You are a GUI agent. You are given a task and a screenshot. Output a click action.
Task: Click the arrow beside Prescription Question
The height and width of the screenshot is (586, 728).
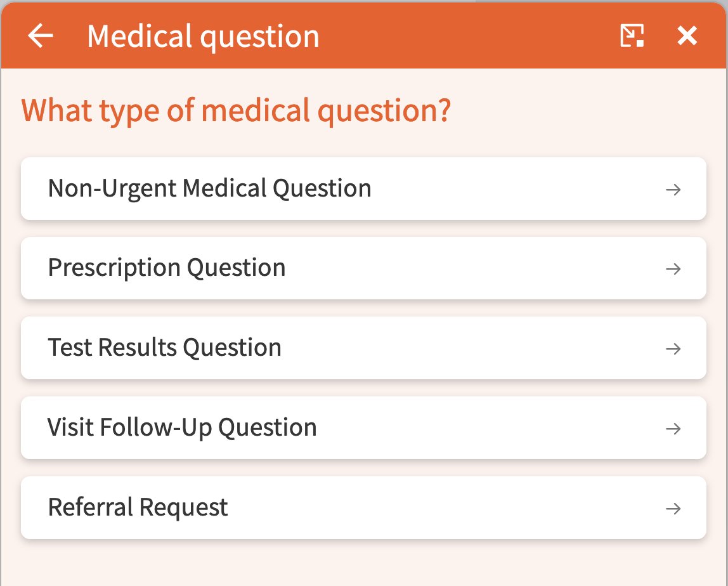tap(673, 269)
